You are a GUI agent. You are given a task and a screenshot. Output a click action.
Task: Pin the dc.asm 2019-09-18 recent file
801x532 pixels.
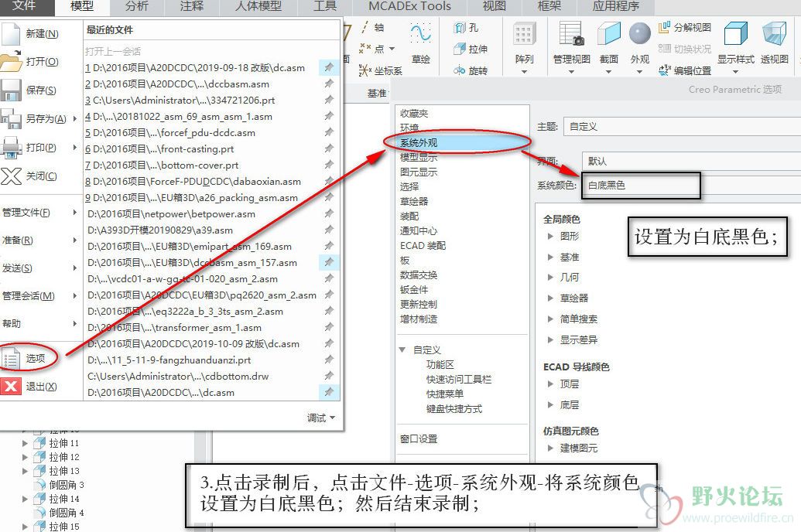click(x=328, y=66)
